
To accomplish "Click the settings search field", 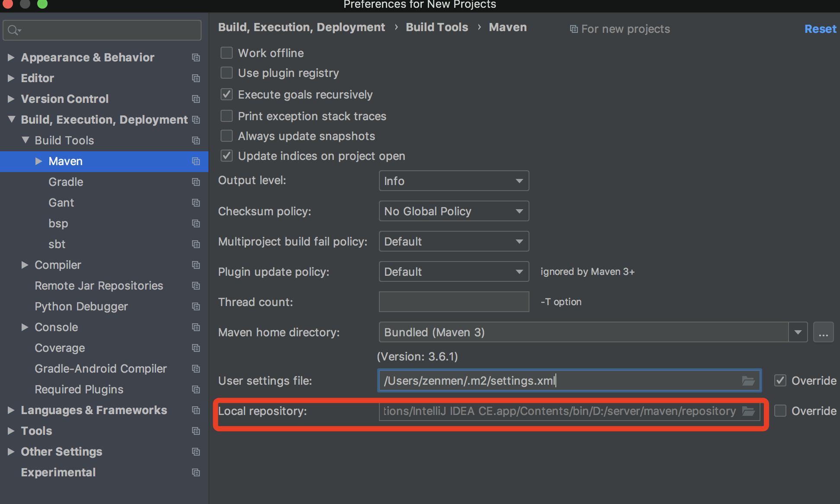I will [x=102, y=30].
